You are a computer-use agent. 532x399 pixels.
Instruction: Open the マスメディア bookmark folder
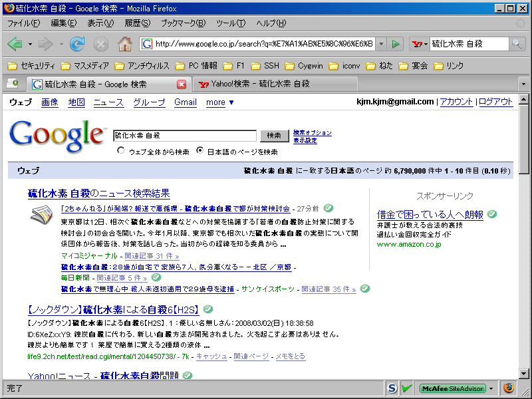pyautogui.click(x=84, y=66)
